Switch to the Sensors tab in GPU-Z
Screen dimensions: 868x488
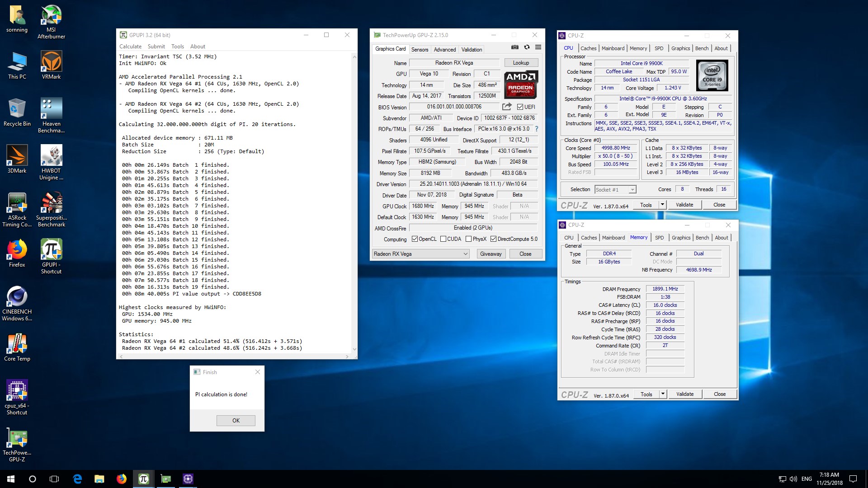(x=420, y=50)
